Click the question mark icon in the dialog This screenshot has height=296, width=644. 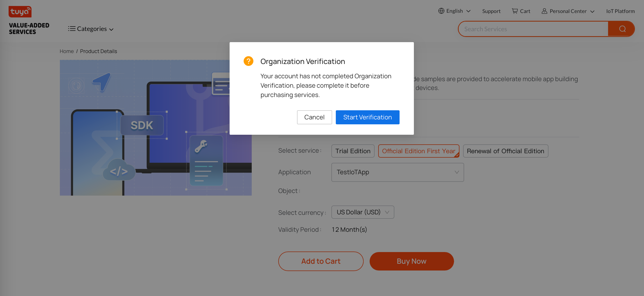coord(248,61)
